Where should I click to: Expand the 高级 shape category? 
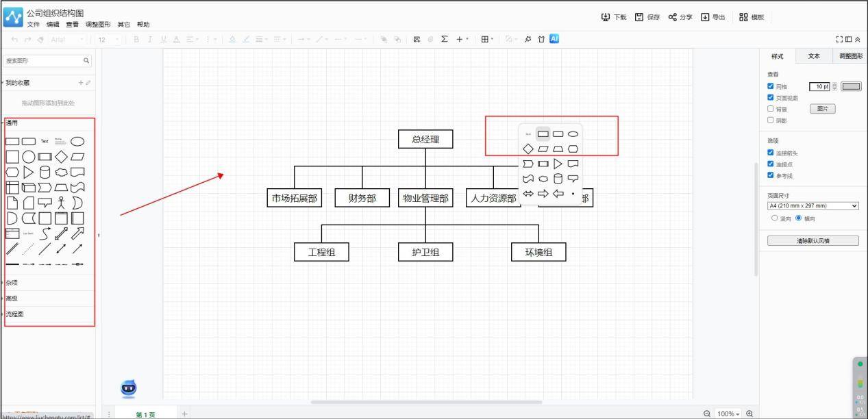pyautogui.click(x=12, y=299)
